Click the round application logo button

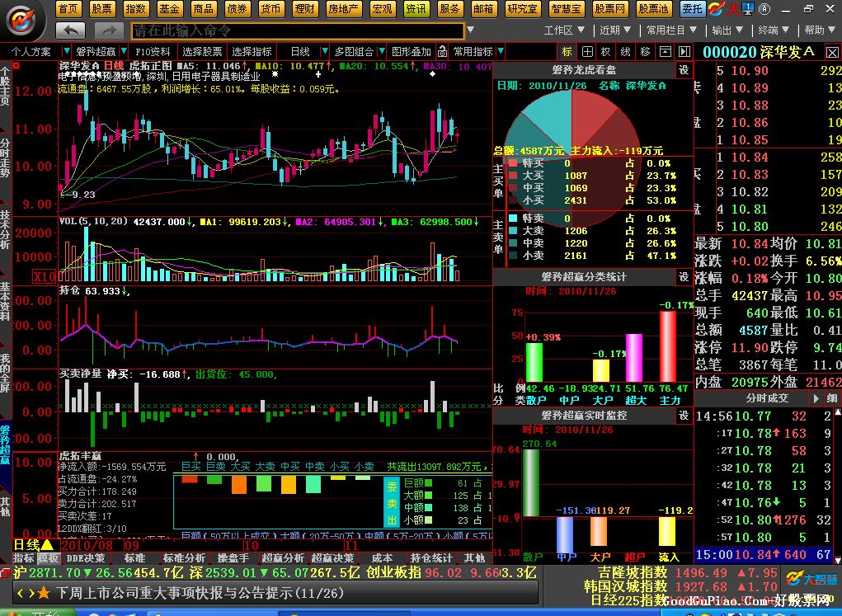click(x=21, y=21)
